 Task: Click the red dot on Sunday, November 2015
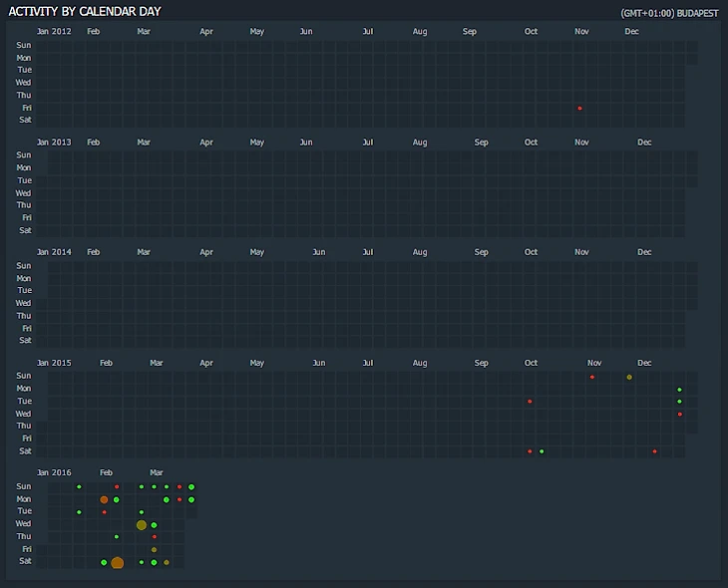click(x=592, y=377)
